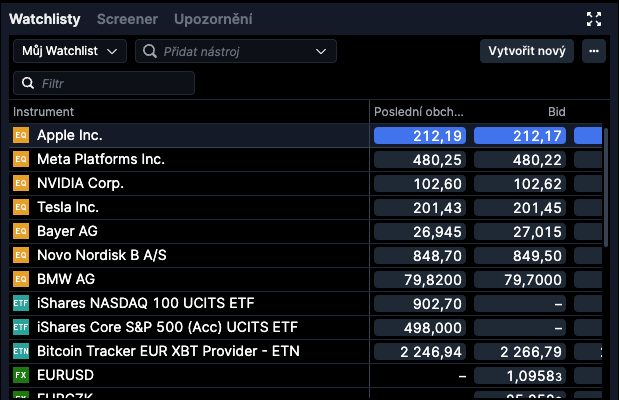Click the FX badge next to EURUSD
619x400 pixels.
20,375
